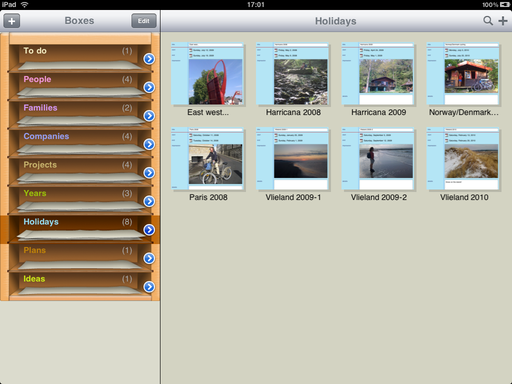The width and height of the screenshot is (512, 384).
Task: Click the Edit button in Boxes header
Action: [144, 21]
